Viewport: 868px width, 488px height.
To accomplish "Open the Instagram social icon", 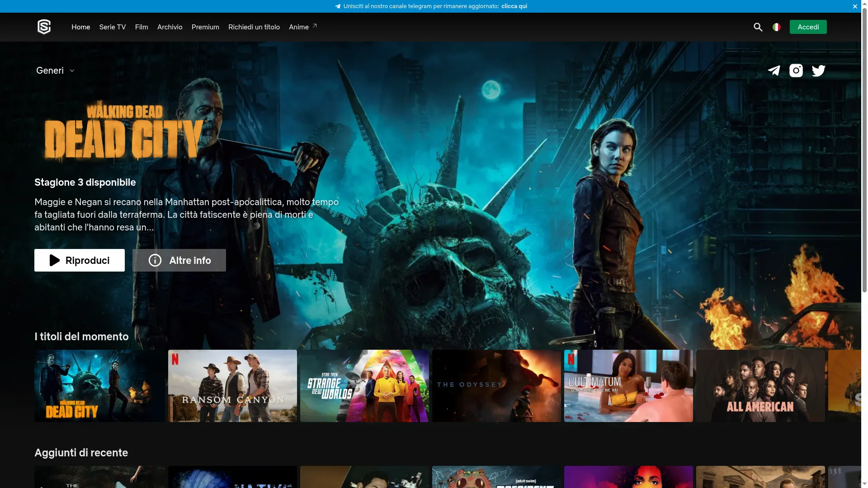I will point(796,70).
